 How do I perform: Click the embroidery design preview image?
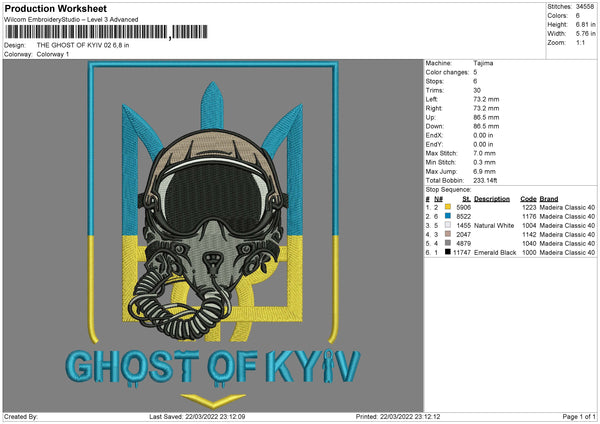pos(213,235)
